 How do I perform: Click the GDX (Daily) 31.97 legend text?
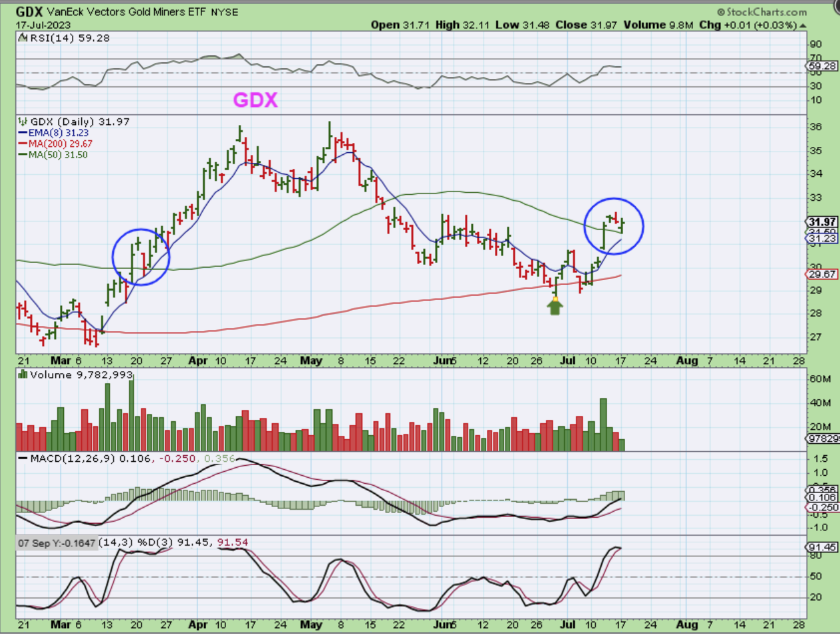click(80, 122)
